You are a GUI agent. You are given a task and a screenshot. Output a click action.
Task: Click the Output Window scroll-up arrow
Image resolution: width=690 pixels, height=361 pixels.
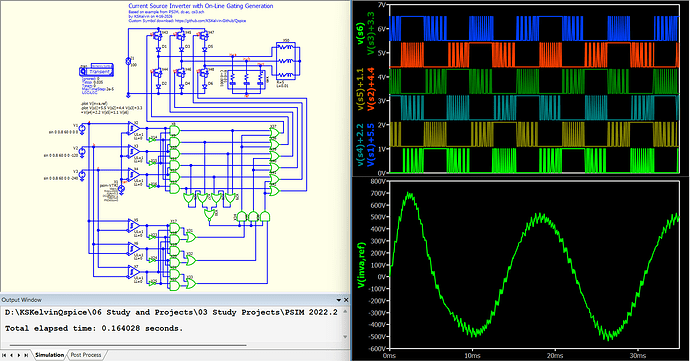coord(345,311)
